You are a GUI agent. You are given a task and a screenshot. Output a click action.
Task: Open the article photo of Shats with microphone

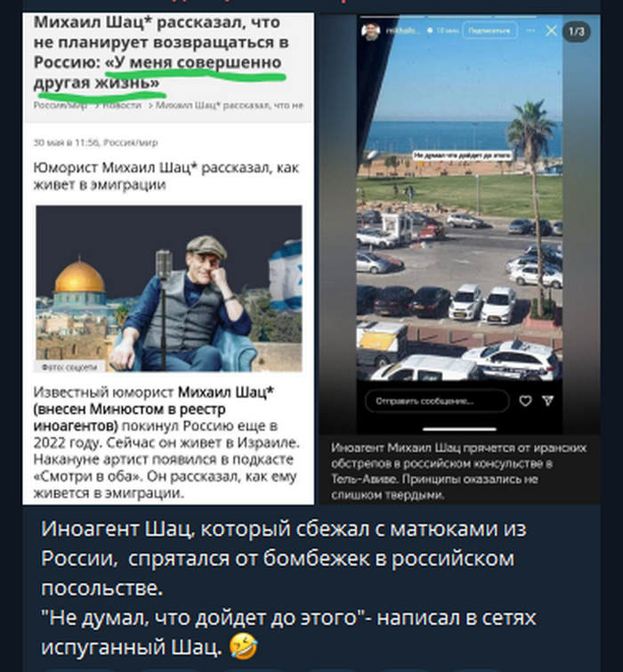169,288
